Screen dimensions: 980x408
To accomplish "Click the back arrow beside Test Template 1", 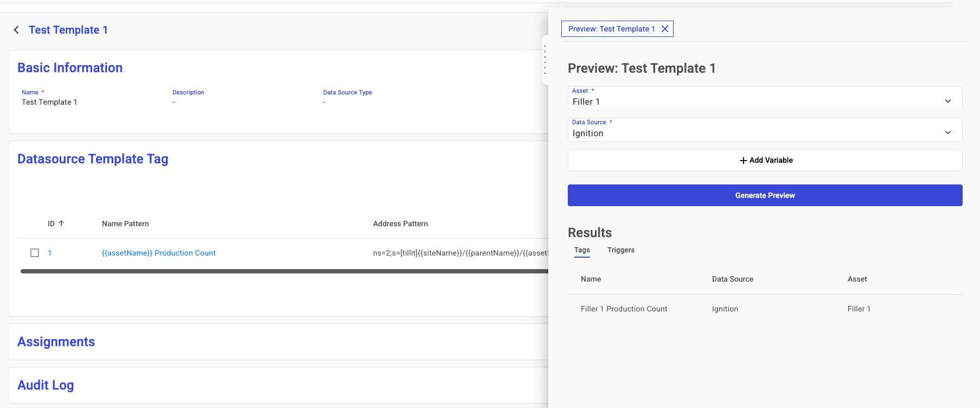I will [16, 30].
